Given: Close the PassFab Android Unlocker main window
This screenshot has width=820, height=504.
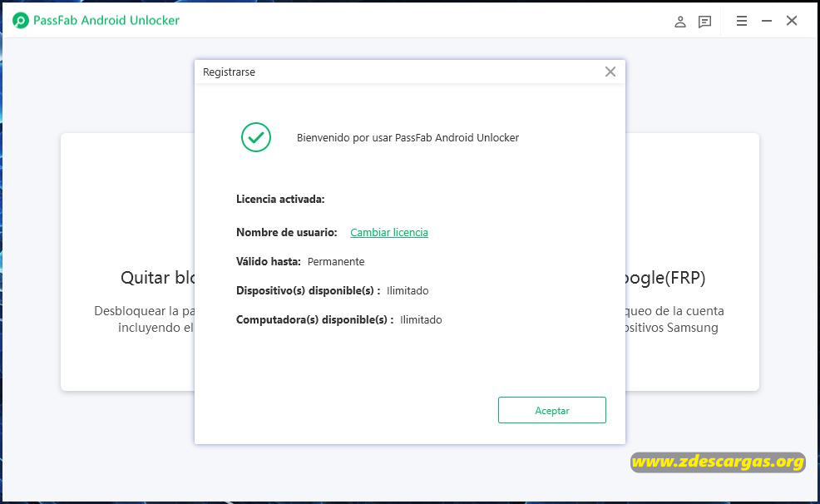Looking at the screenshot, I should tap(792, 21).
